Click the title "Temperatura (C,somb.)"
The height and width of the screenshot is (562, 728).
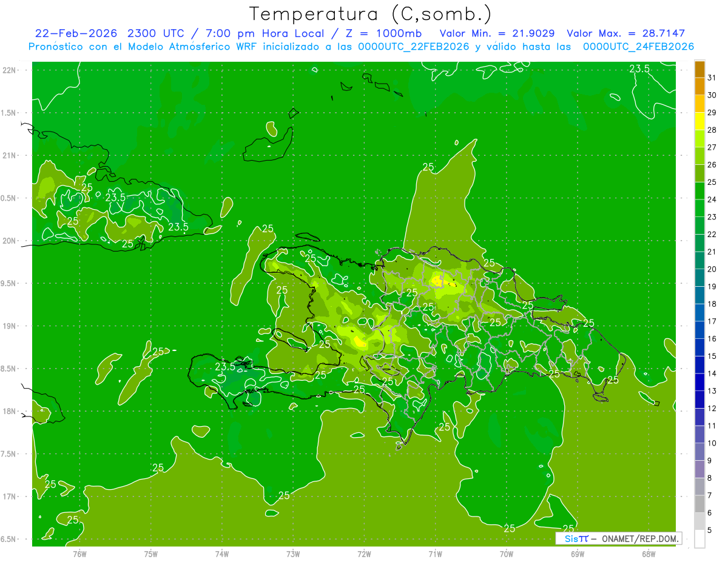tap(370, 15)
